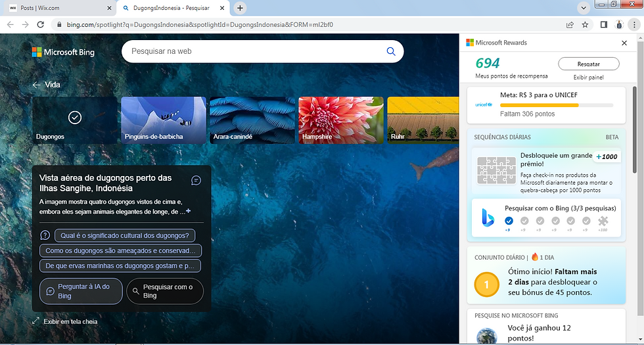Reload the page with the refresh icon
Image resolution: width=644 pixels, height=345 pixels.
point(40,25)
